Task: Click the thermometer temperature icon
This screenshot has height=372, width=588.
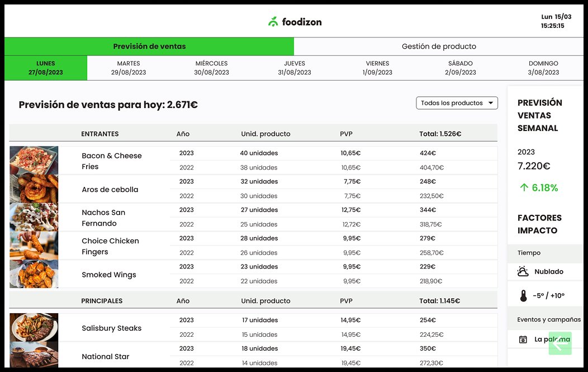Action: click(524, 296)
